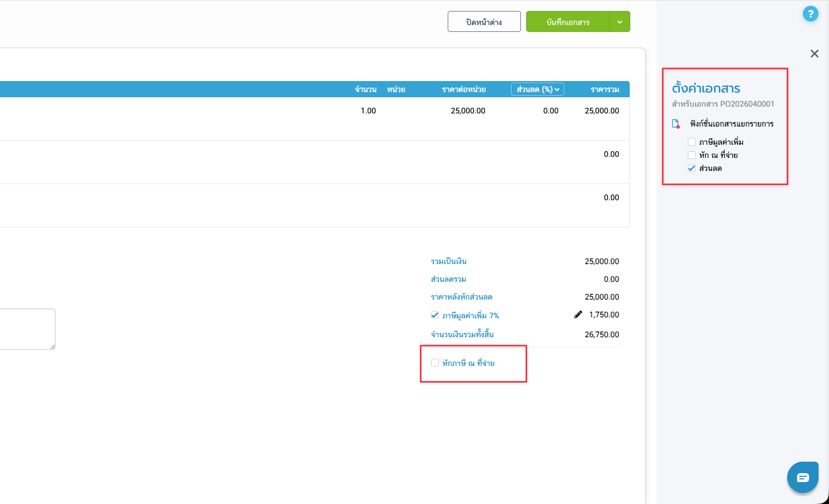Image resolution: width=829 pixels, height=504 pixels.
Task: Click the blue help question mark icon
Action: pyautogui.click(x=810, y=14)
